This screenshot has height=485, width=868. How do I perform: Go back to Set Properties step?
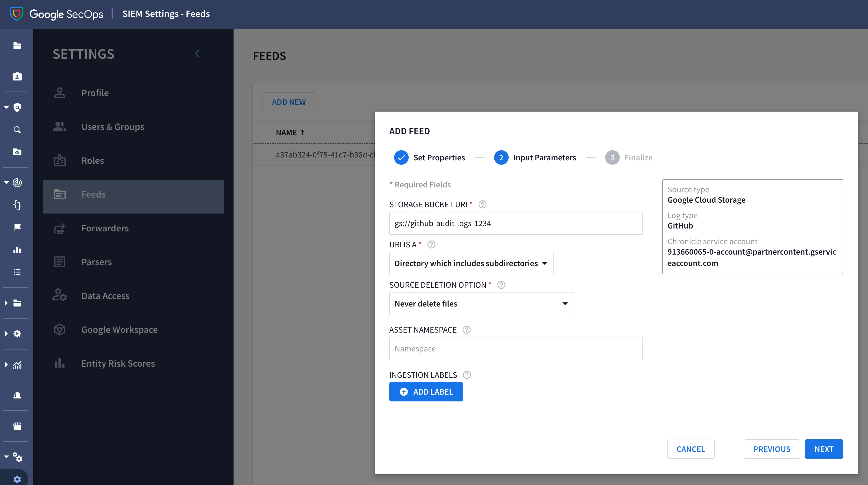coord(430,157)
